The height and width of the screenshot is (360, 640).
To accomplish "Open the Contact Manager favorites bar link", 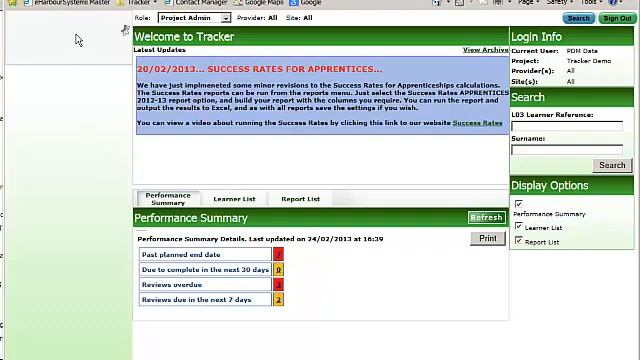I will (x=196, y=2).
